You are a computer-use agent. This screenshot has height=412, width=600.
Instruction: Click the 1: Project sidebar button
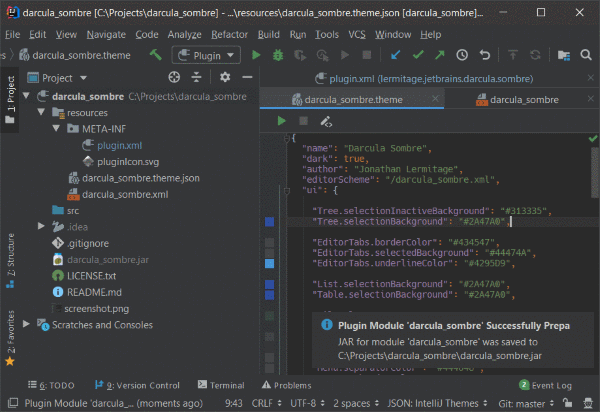[x=10, y=99]
